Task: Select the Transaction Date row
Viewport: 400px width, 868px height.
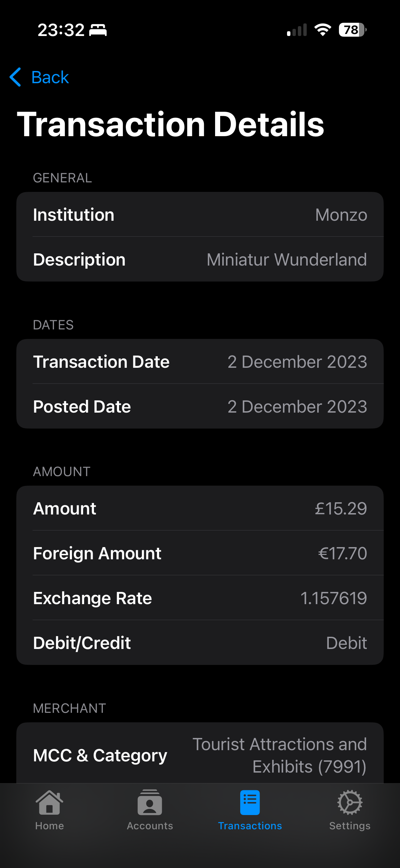Action: pos(200,362)
